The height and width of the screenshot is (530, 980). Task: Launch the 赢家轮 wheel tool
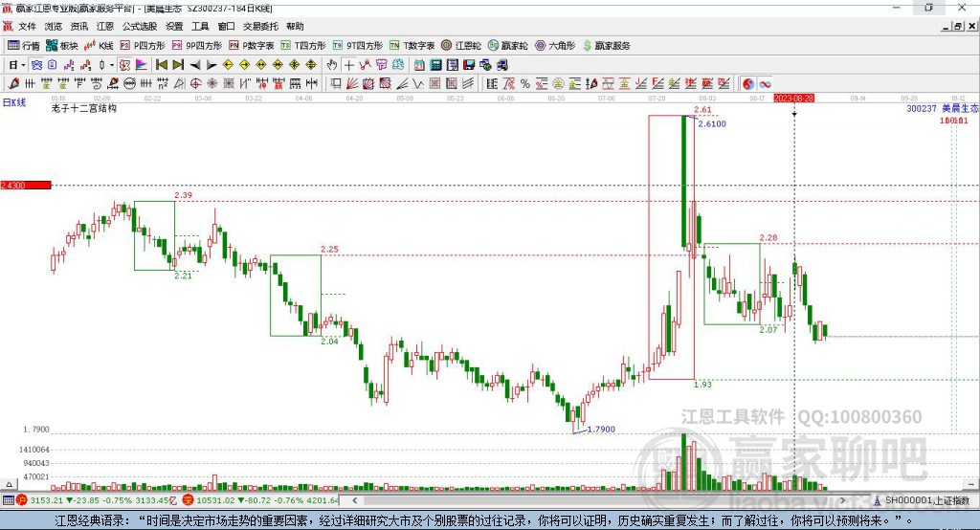(508, 46)
